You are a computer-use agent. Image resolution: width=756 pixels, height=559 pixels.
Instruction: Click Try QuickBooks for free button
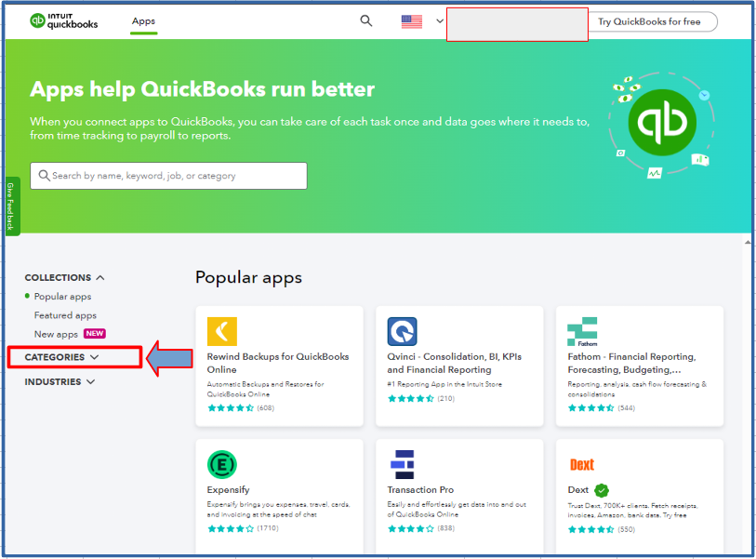tap(649, 21)
